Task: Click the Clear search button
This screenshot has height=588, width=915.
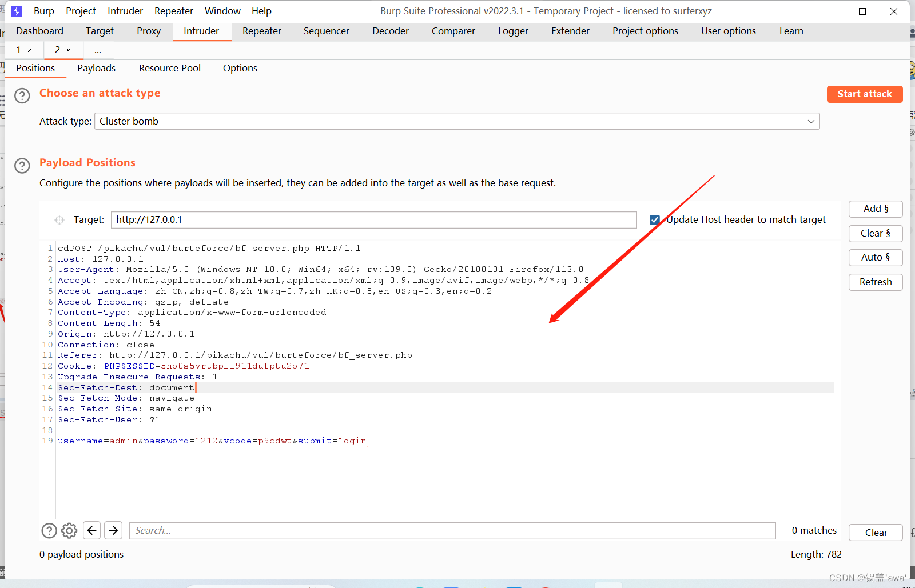Action: (x=876, y=533)
